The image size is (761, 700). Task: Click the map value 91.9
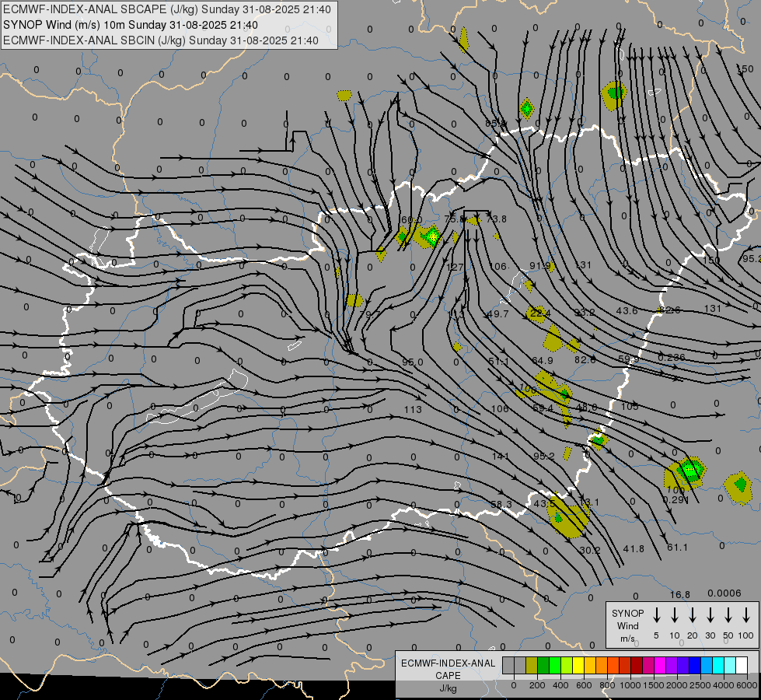coord(540,266)
